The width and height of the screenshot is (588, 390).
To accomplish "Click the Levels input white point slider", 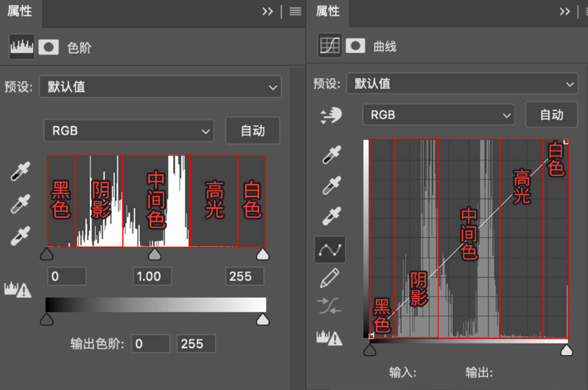I will 262,253.
